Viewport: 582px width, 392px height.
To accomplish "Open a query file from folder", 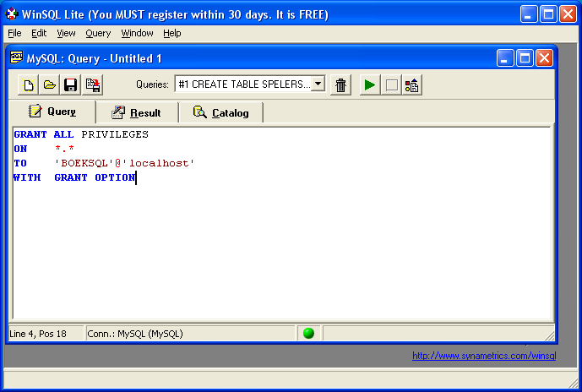I will tap(49, 85).
